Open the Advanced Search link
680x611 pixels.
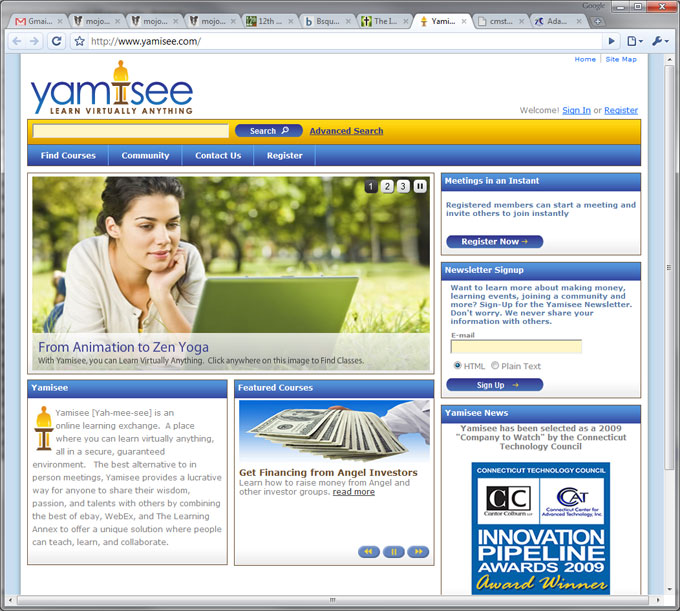click(346, 131)
